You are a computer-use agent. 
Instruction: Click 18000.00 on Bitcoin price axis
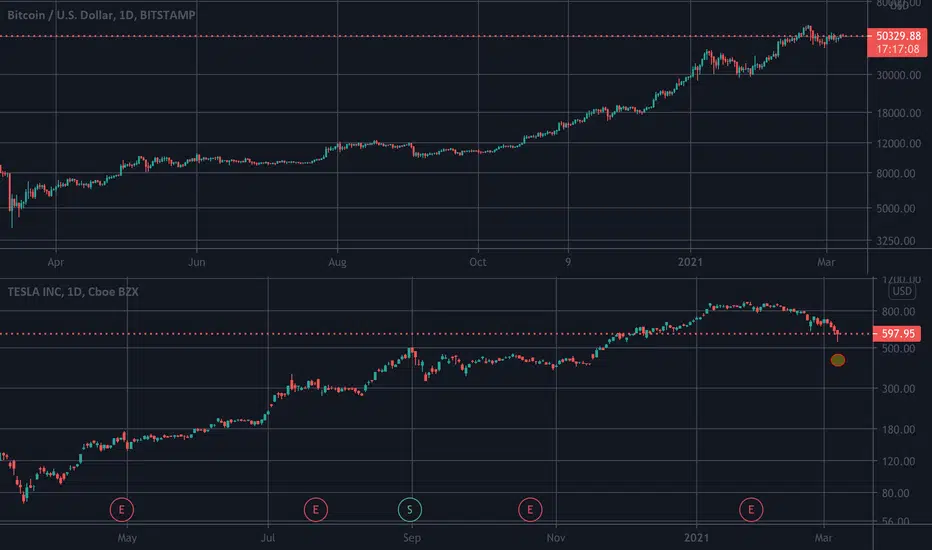pos(899,113)
